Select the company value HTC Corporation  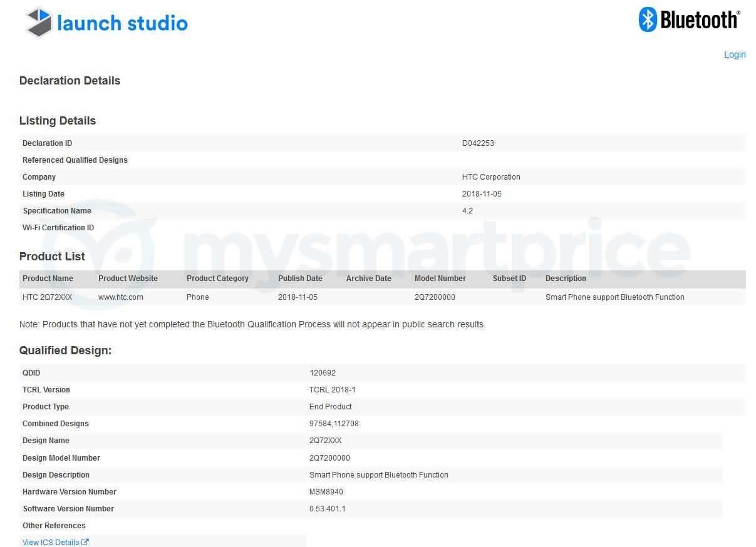coord(491,177)
